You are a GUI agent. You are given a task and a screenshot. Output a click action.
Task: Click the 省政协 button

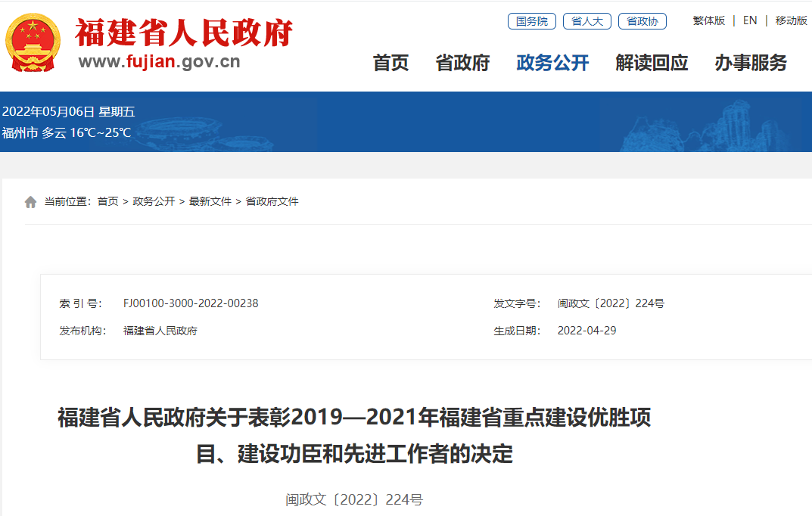[642, 21]
